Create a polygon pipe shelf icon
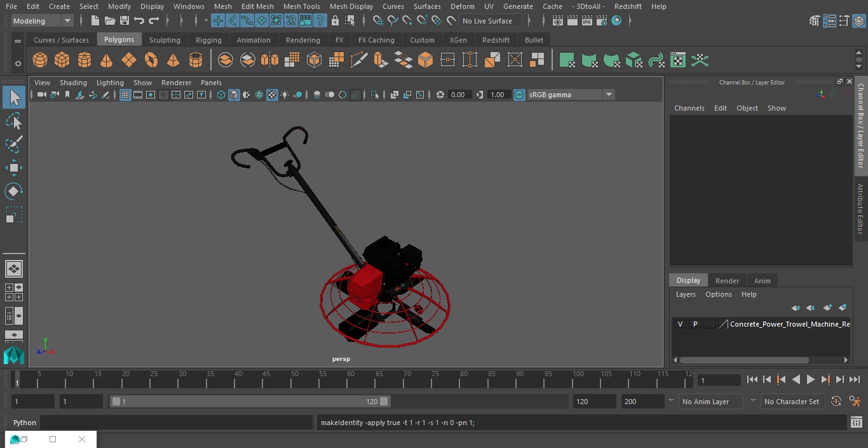 (196, 60)
